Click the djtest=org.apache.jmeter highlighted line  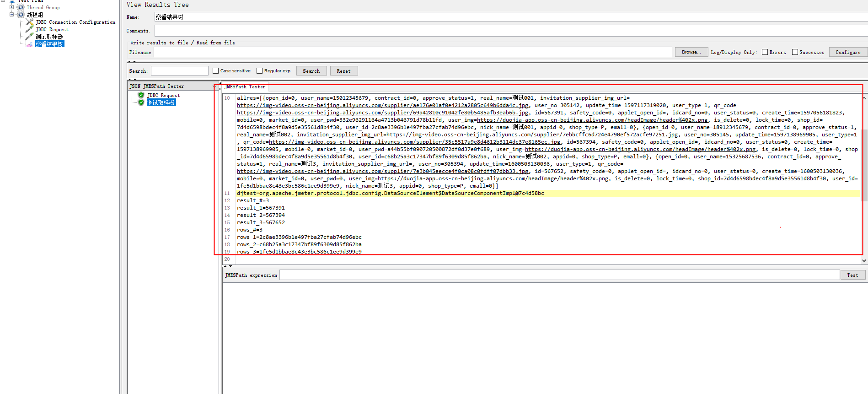click(391, 193)
